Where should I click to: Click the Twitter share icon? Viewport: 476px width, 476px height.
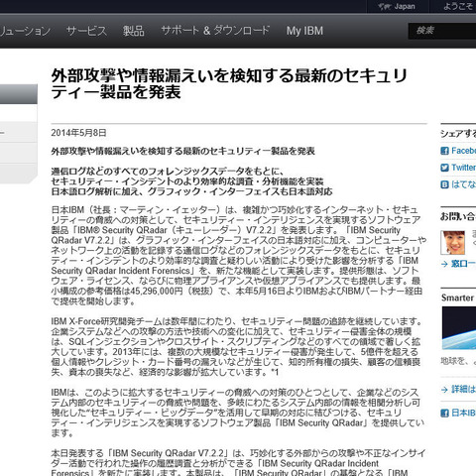pyautogui.click(x=444, y=168)
